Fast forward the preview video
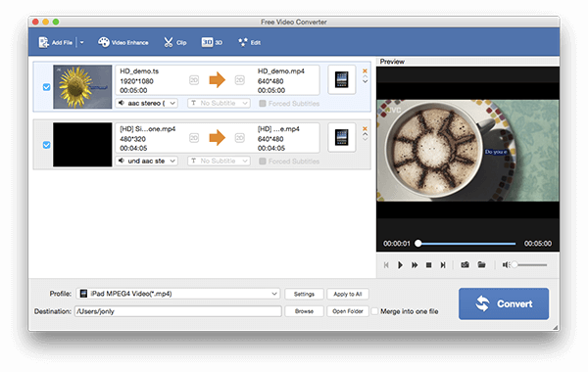588x372 pixels. point(415,265)
